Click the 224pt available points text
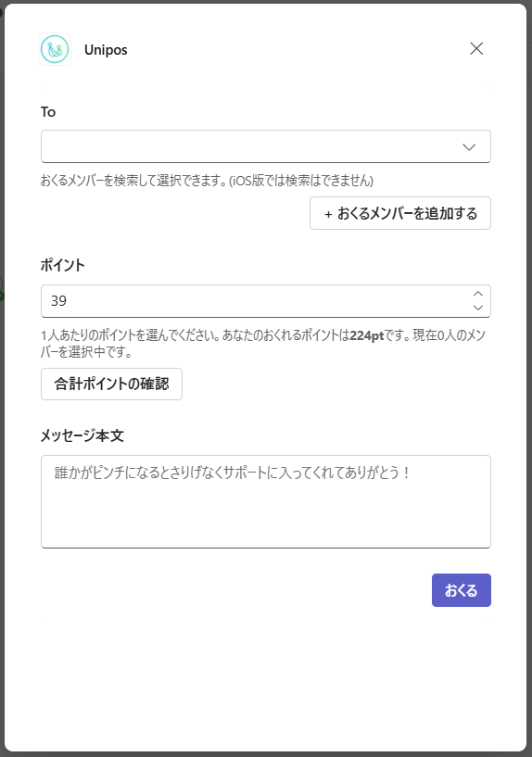Viewport: 532px width, 757px height. coord(367,335)
